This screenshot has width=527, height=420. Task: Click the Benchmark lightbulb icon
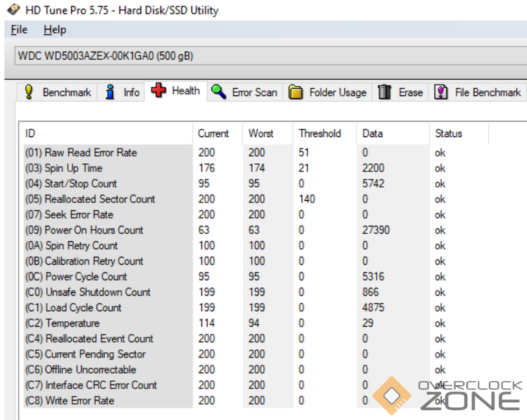[x=29, y=92]
